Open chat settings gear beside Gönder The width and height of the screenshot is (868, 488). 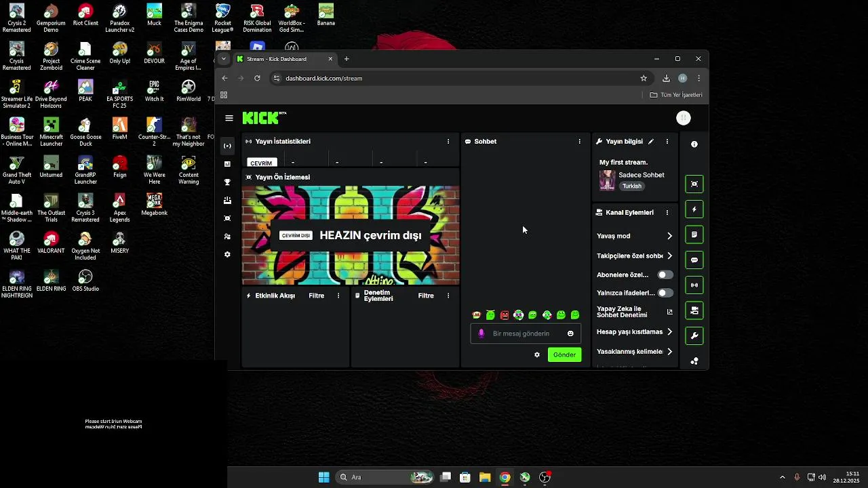point(537,354)
